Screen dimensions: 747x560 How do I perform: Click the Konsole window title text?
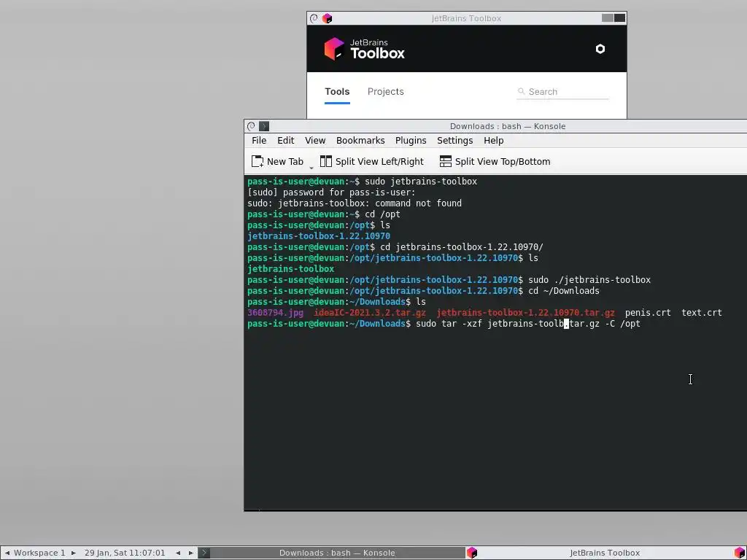click(508, 126)
